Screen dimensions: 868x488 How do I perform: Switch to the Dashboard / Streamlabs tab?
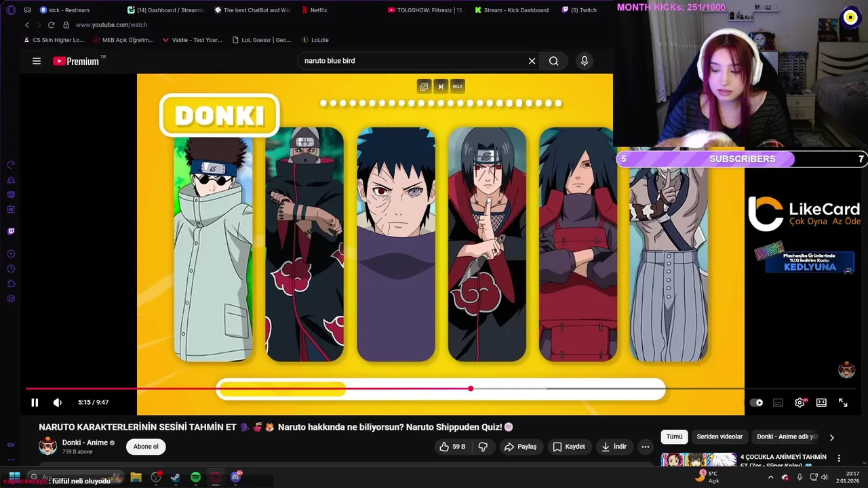tap(166, 10)
